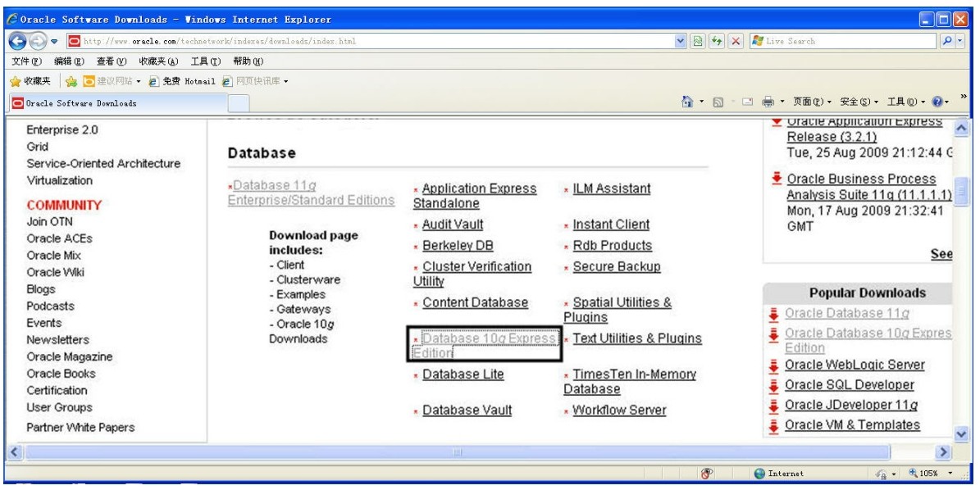Open the 工具(O) tools dropdown in command bar
Image resolution: width=980 pixels, height=490 pixels.
pos(905,102)
